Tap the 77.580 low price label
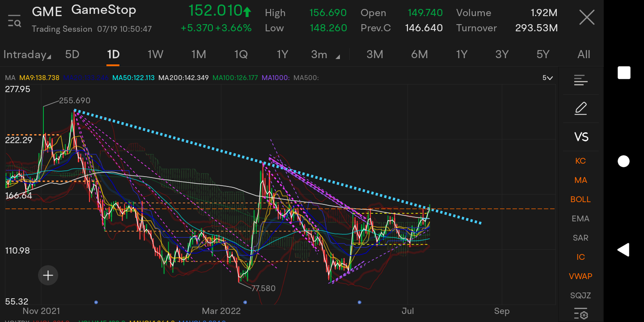 [x=263, y=288]
